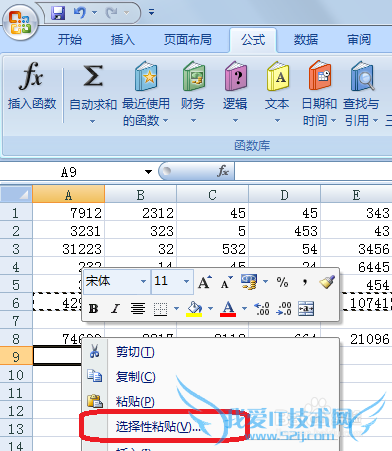The width and height of the screenshot is (392, 451).
Task: Select column D header
Action: [284, 194]
